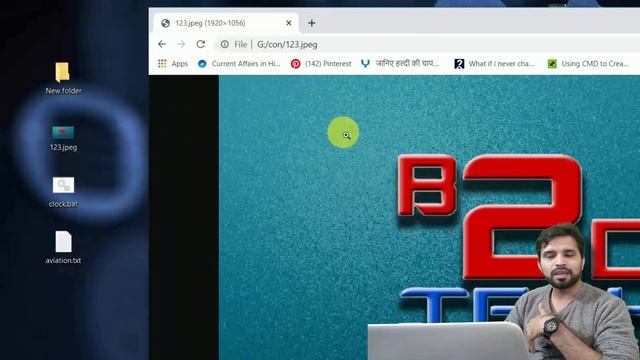The width and height of the screenshot is (640, 360).
Task: Open the Hindi-titled bookmark beside Pinterest
Action: tap(400, 64)
